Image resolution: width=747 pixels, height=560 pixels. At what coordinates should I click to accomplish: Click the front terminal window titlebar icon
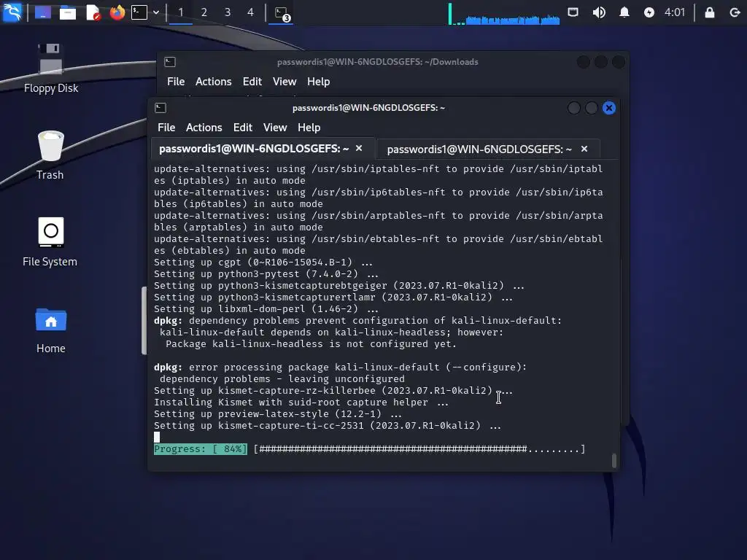click(160, 108)
